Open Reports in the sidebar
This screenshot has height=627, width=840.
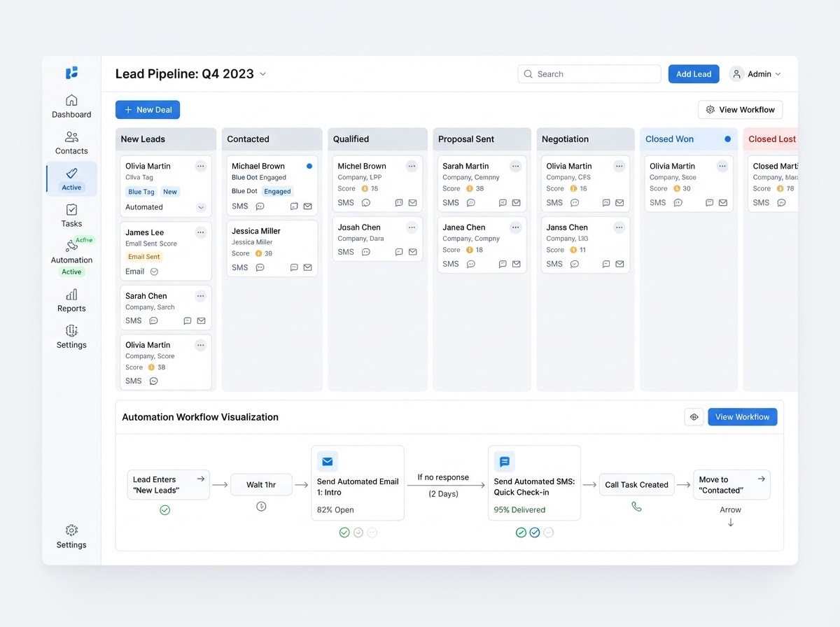pyautogui.click(x=71, y=300)
